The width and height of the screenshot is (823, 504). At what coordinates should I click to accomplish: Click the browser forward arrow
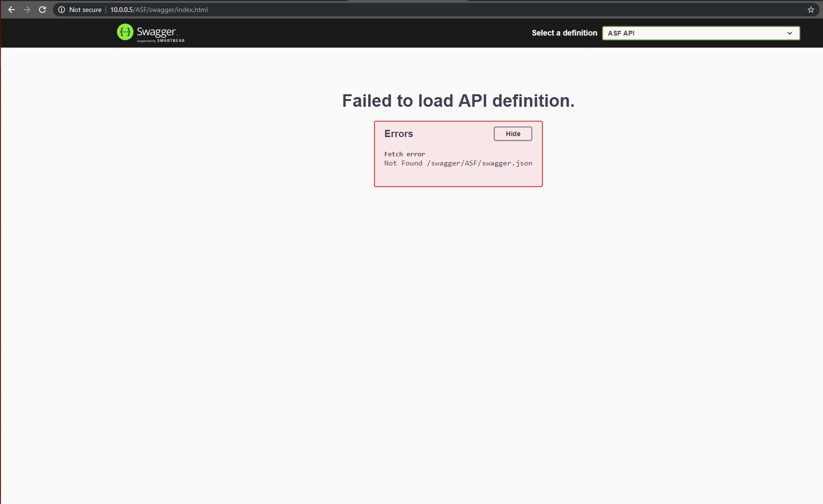coord(27,9)
